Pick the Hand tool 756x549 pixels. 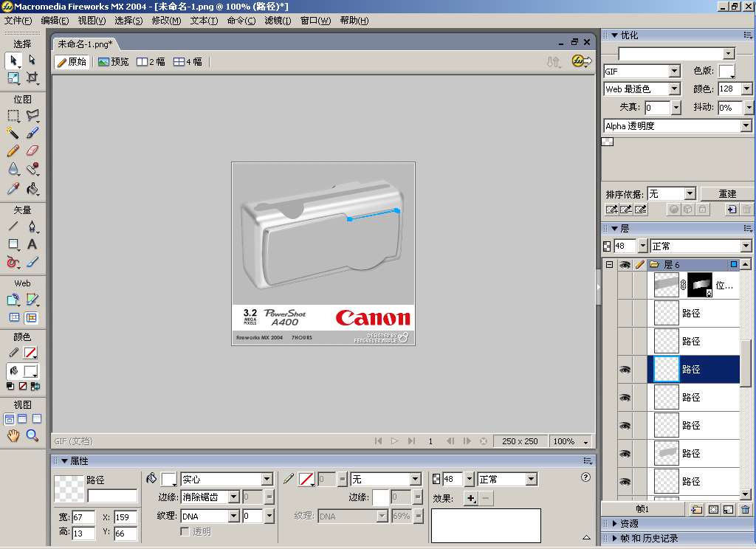[13, 435]
